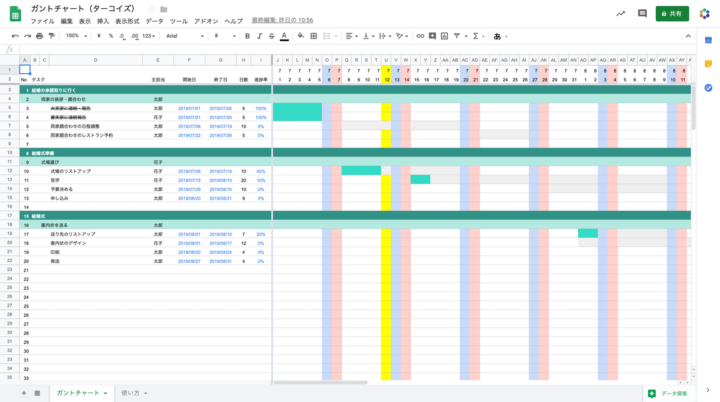Click the undo arrow in toolbar
Screen dimensions: 720x402
coord(14,35)
